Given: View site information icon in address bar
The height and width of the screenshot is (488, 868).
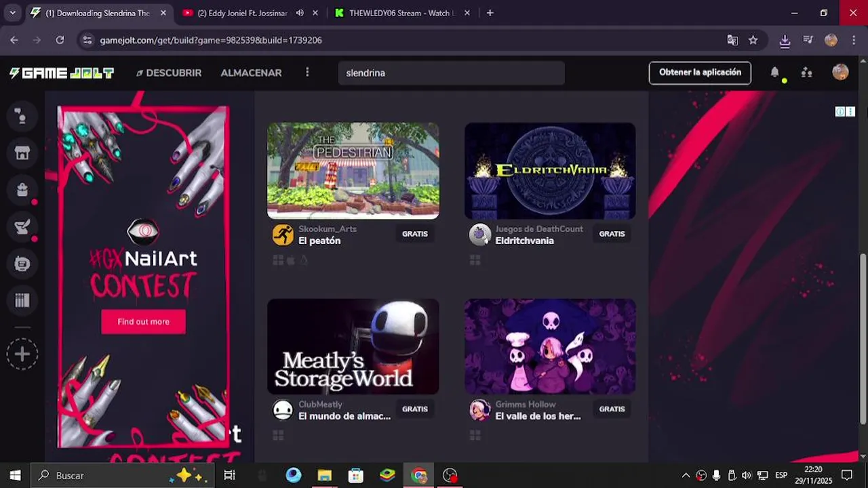Looking at the screenshot, I should (x=87, y=40).
